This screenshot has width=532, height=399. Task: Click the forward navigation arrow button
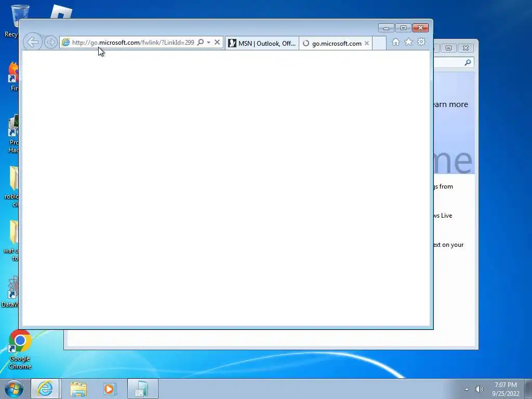click(x=50, y=43)
